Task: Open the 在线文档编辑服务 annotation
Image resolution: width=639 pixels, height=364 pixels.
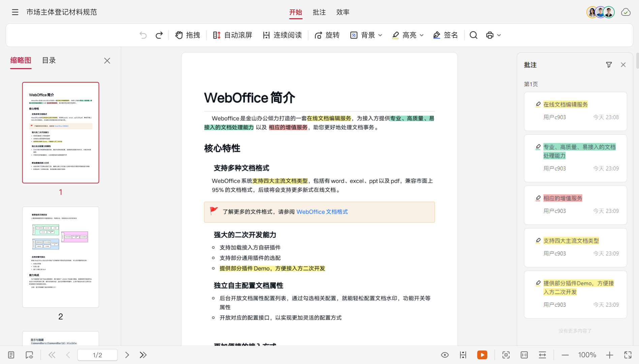Action: 576,111
